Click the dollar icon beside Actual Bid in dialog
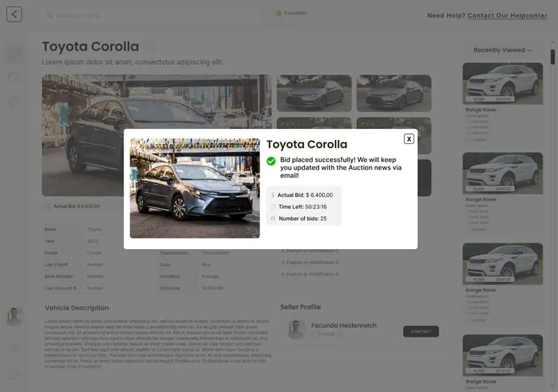The height and width of the screenshot is (392, 558). (x=273, y=195)
